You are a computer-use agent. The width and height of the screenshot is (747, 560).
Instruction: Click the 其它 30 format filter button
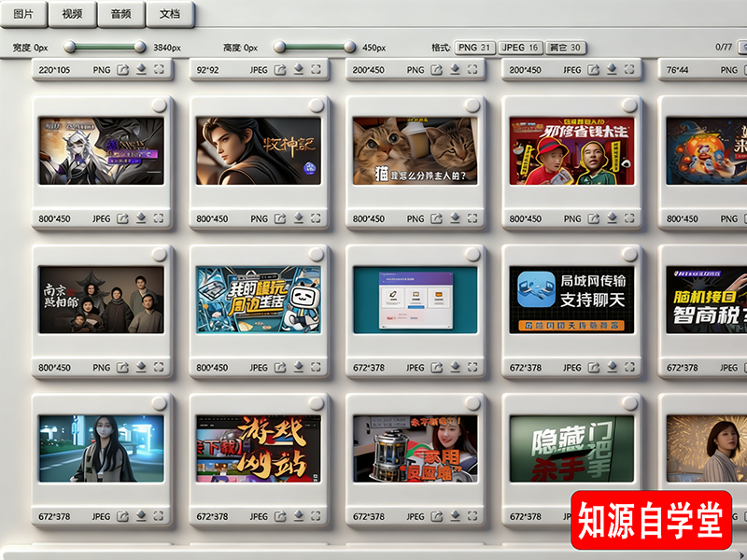(566, 48)
